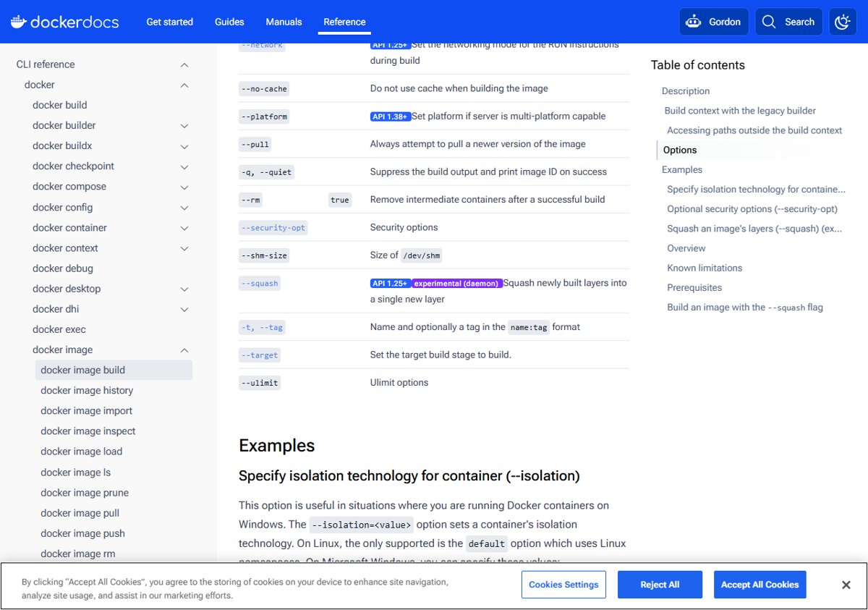Select the Reference tab
Viewport: 868px width, 610px height.
click(x=344, y=22)
